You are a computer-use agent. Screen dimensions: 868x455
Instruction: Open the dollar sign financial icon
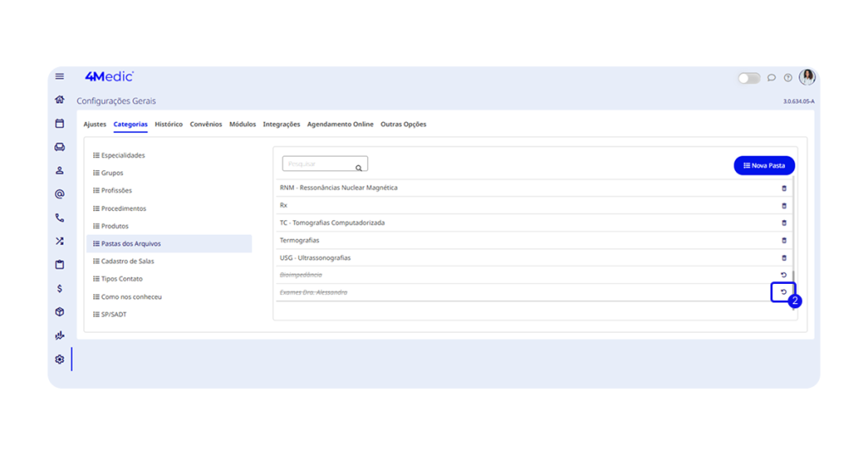coord(59,289)
